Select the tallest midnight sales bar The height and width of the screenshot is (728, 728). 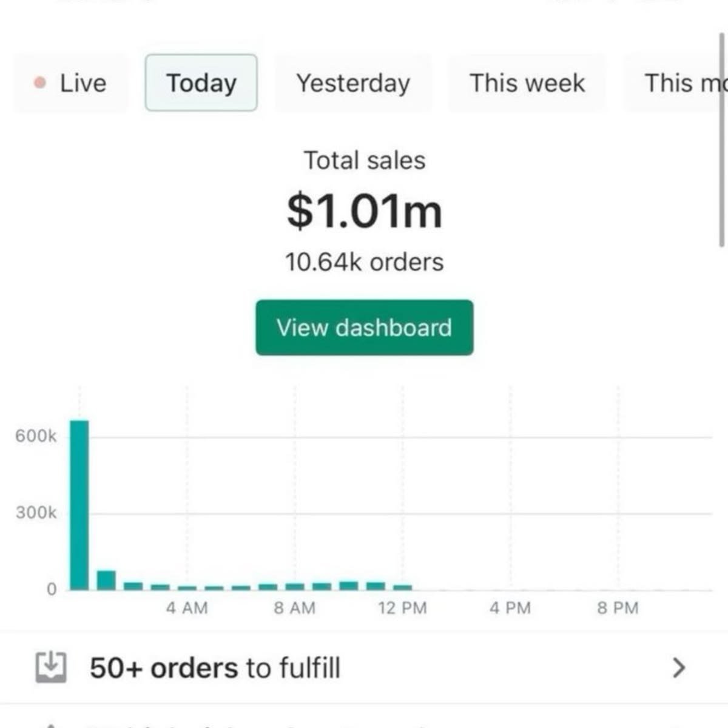(79, 505)
